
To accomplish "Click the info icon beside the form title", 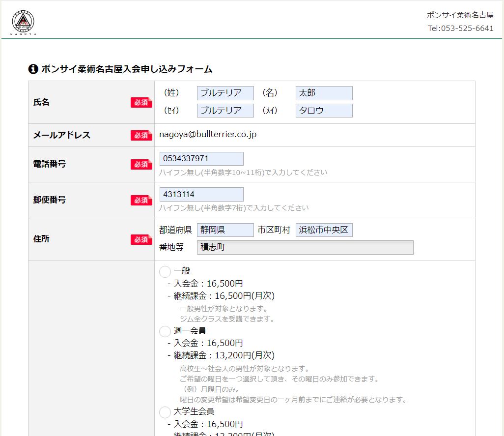I will coord(33,69).
